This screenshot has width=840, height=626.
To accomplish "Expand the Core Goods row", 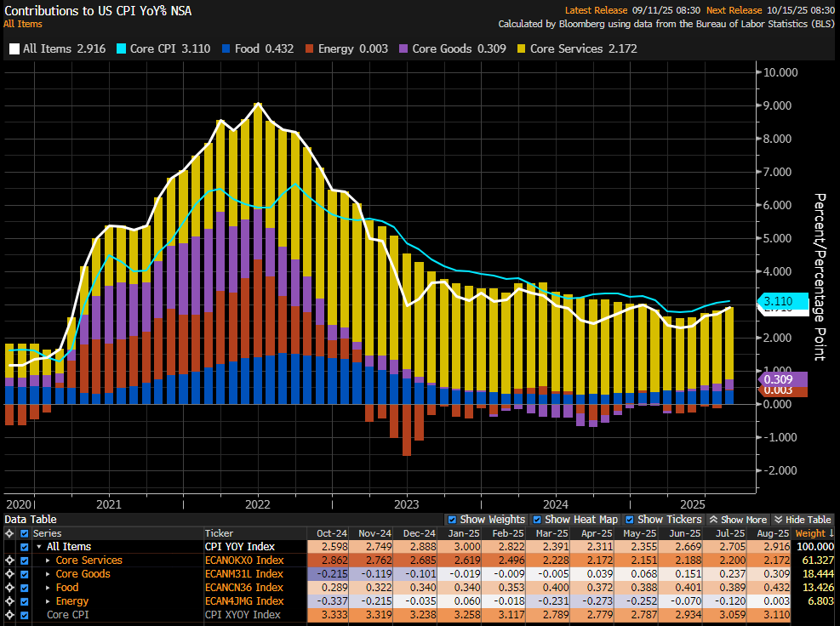I will (x=48, y=574).
